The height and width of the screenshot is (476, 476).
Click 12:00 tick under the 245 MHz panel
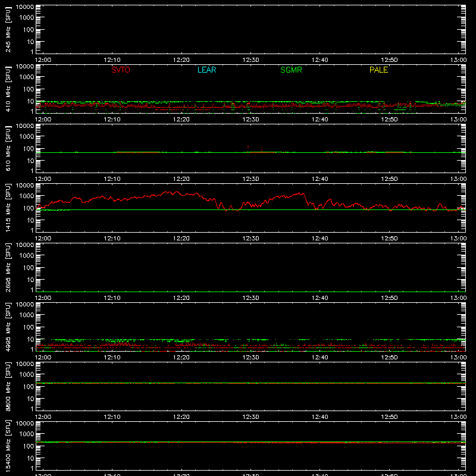click(43, 60)
